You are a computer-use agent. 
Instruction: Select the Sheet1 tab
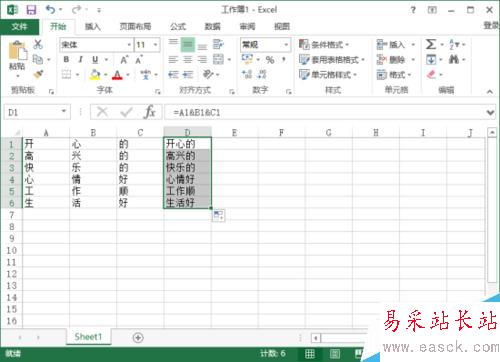[88, 337]
